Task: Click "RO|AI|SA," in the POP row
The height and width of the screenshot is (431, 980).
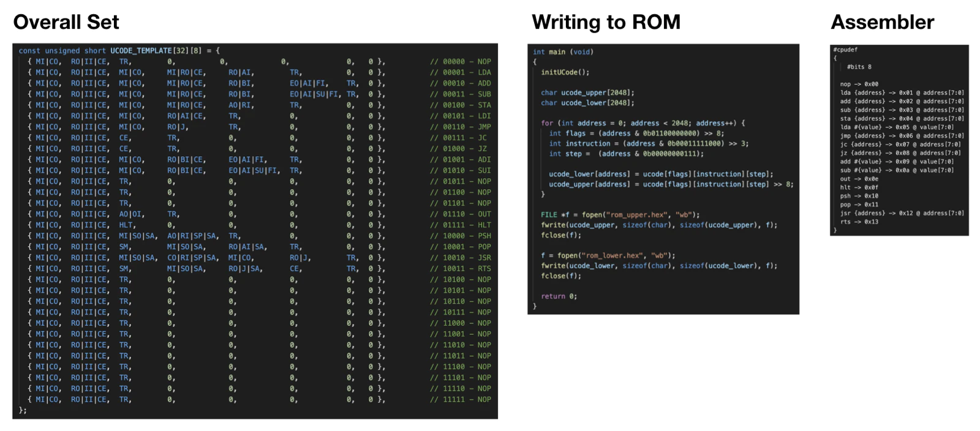Action: (248, 247)
